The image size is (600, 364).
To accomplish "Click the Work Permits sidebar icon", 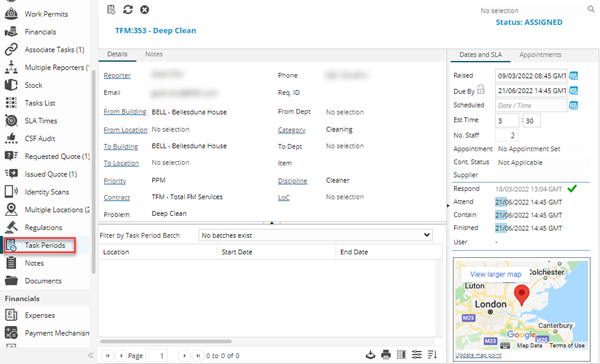I will (x=11, y=13).
